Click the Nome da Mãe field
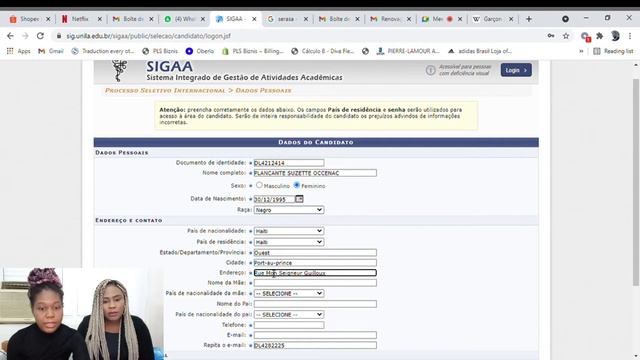640x360 pixels. (x=315, y=283)
